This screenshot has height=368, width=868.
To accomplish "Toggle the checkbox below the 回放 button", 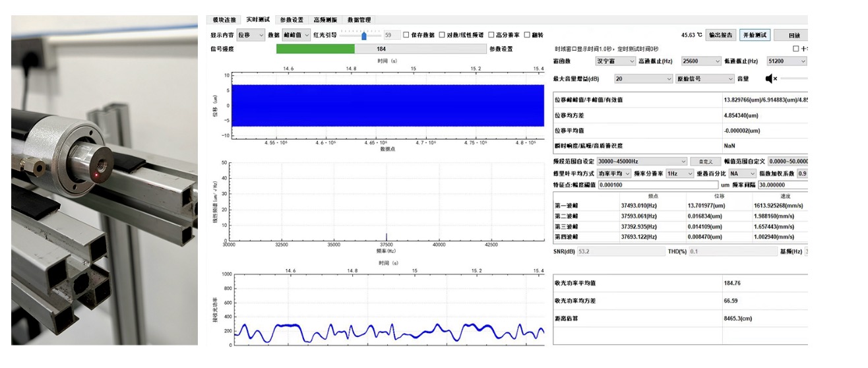I will tap(796, 49).
